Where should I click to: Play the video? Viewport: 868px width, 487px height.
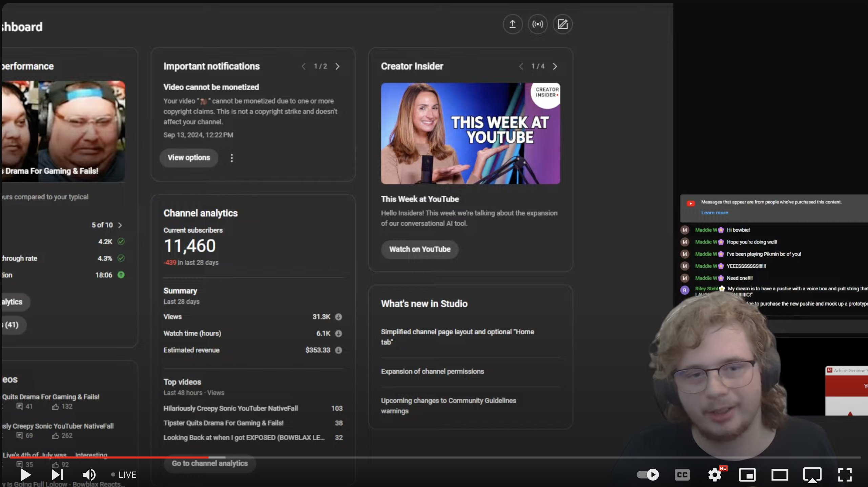click(x=25, y=474)
